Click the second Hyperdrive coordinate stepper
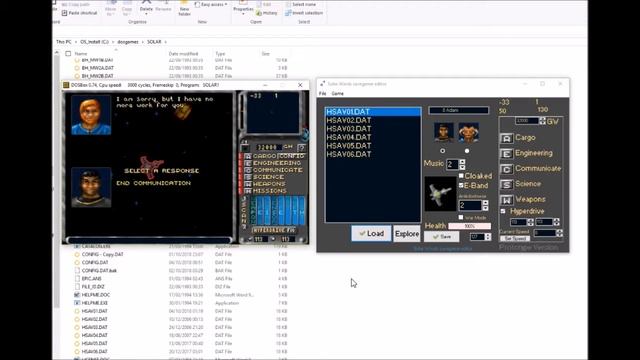Image resolution: width=640 pixels, height=360 pixels. pos(556,222)
